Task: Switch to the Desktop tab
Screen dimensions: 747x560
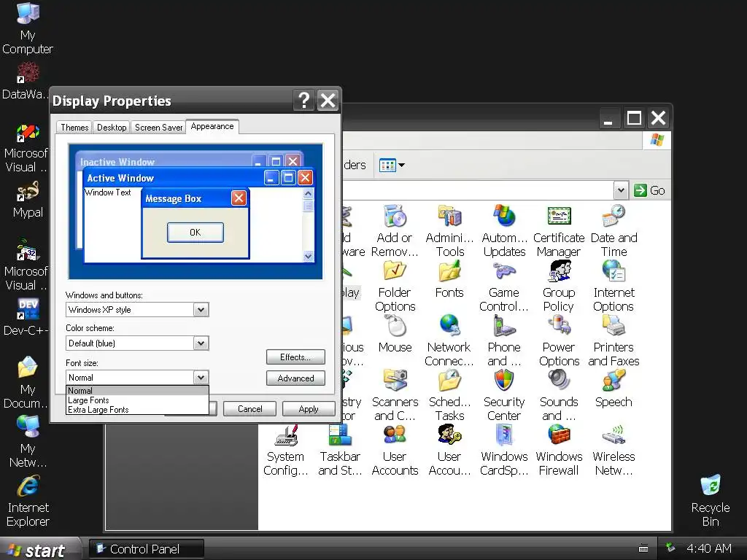Action: tap(112, 128)
